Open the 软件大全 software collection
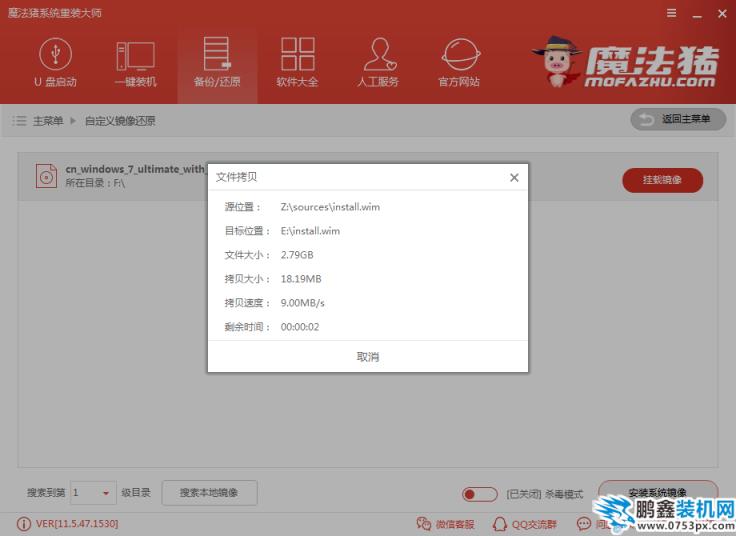Screen dimensions: 736x536 tap(298, 62)
